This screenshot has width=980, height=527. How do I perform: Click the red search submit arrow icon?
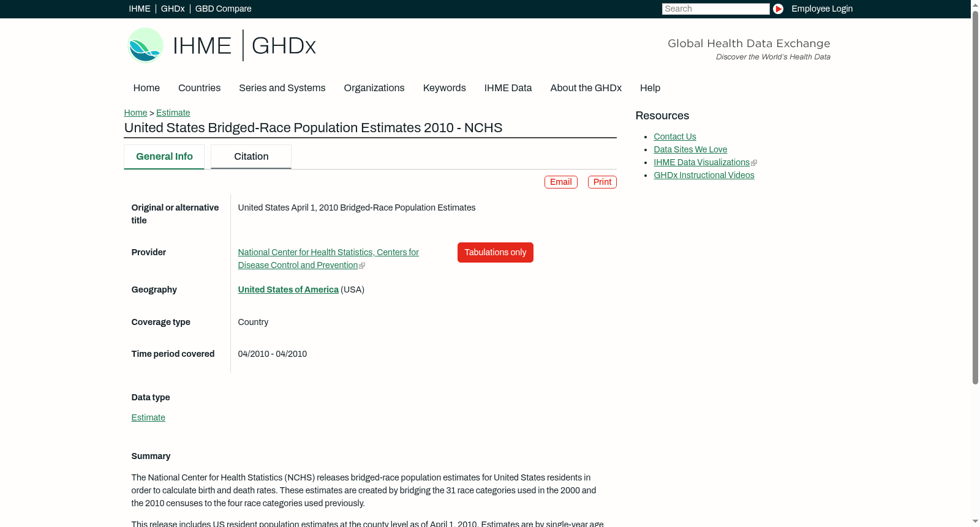coord(778,9)
